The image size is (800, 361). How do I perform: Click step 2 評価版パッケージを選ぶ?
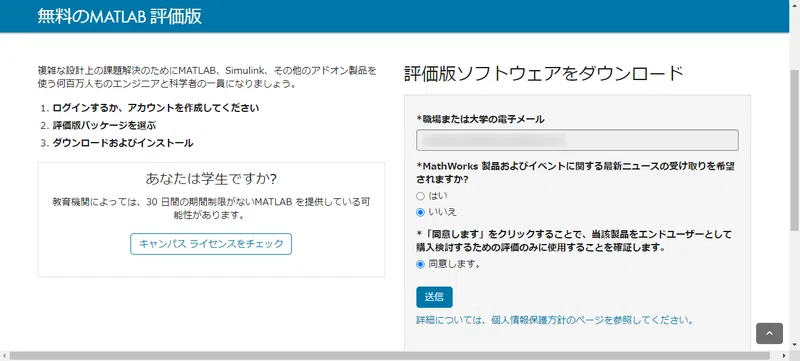pos(104,125)
